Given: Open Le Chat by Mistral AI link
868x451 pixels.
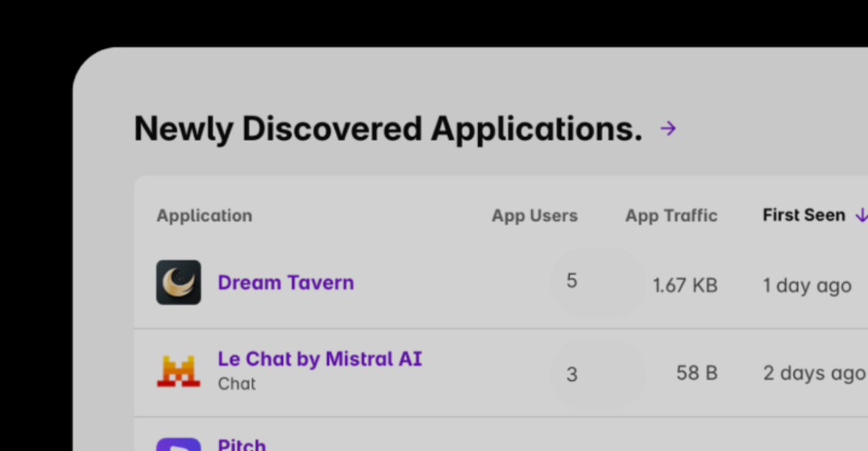Looking at the screenshot, I should [320, 359].
